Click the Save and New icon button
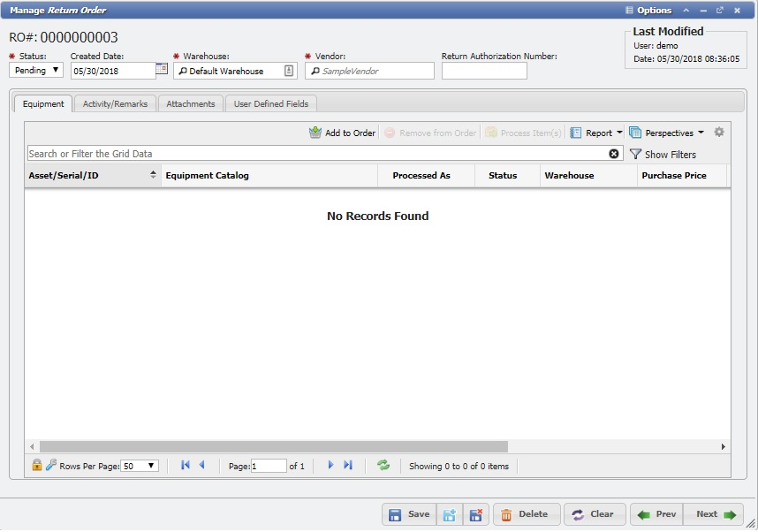Viewport: 758px width, 532px height. coord(450,514)
